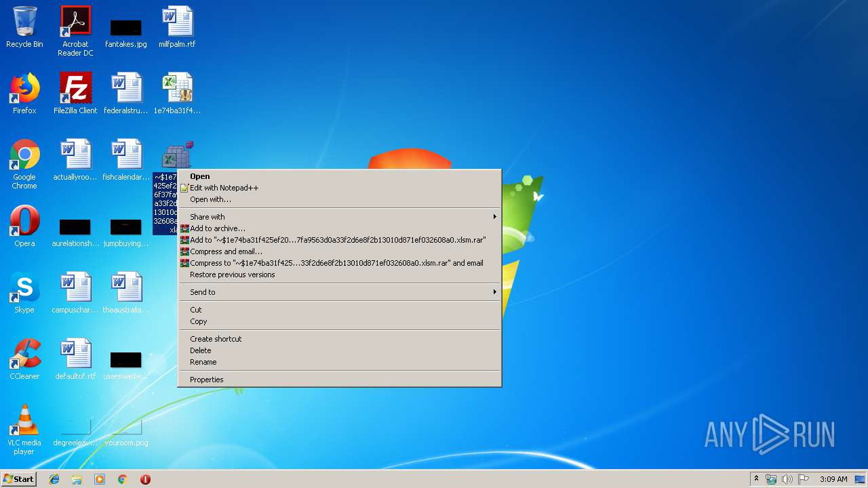Select Google Chrome desktop shortcut
This screenshot has height=488, width=868.
pyautogui.click(x=24, y=164)
